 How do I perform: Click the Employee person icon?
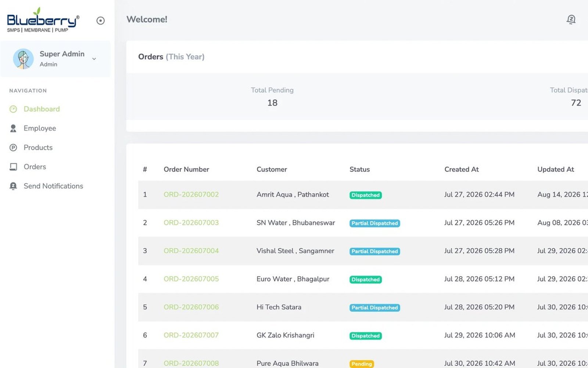pos(13,128)
